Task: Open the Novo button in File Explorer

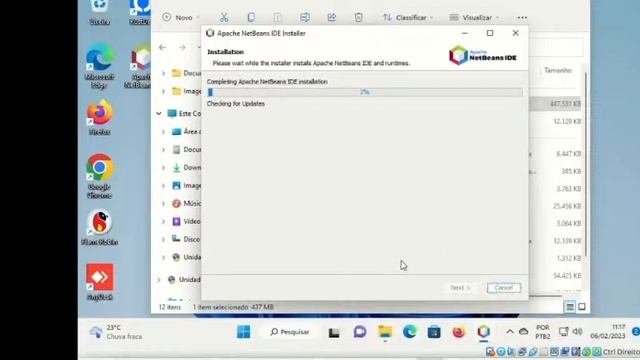Action: [181, 18]
